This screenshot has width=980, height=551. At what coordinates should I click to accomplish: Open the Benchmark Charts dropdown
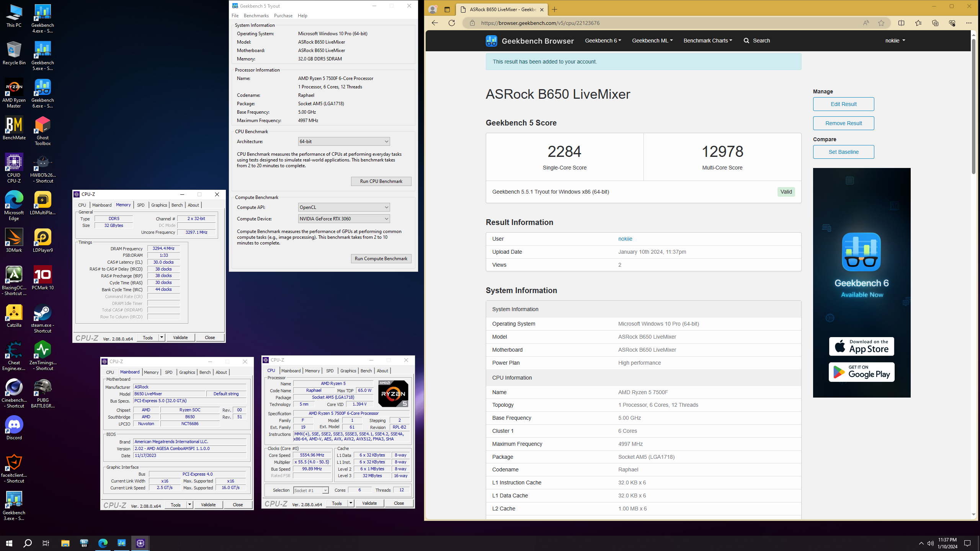point(707,41)
